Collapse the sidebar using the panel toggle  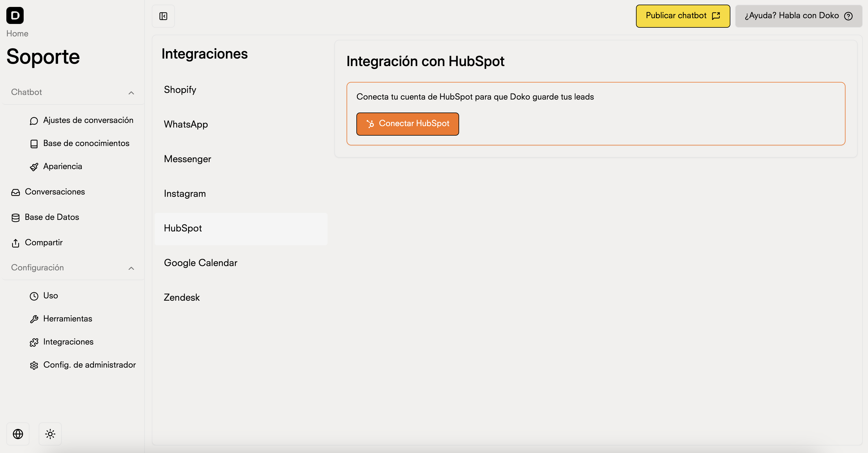163,16
